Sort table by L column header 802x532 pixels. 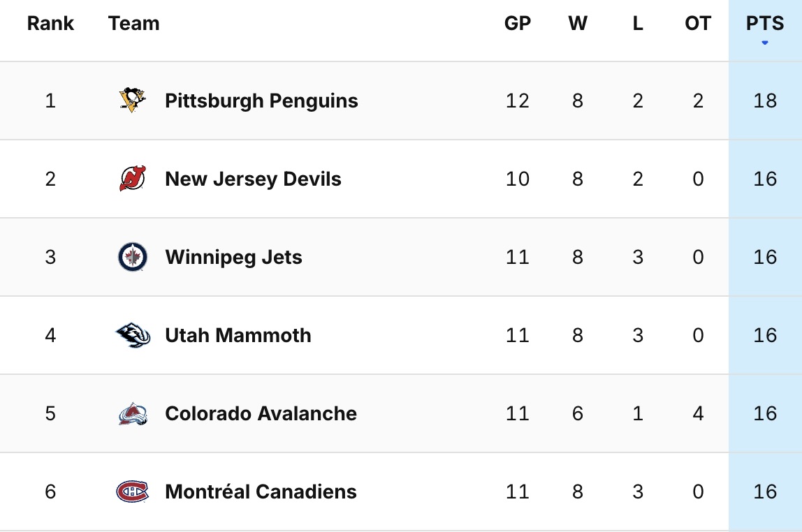638,24
